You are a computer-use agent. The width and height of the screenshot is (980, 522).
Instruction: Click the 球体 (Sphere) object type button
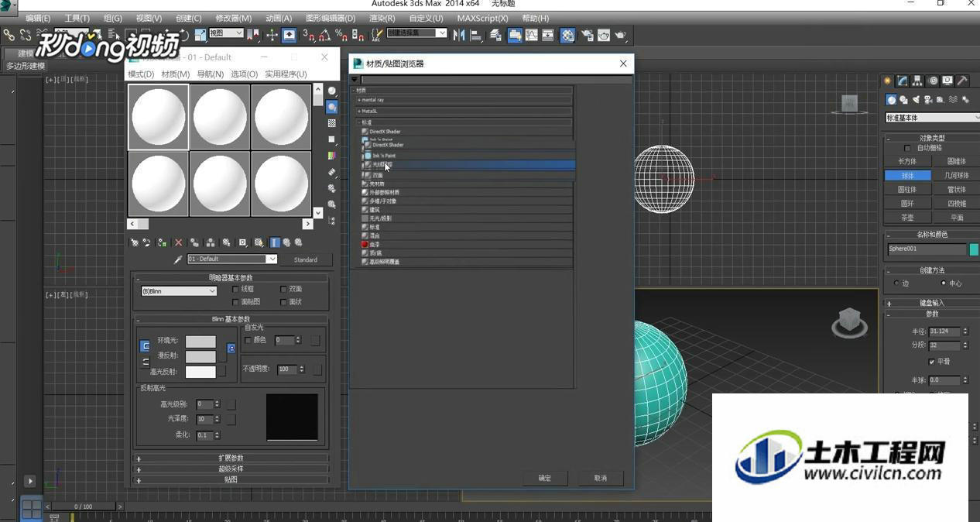point(906,176)
